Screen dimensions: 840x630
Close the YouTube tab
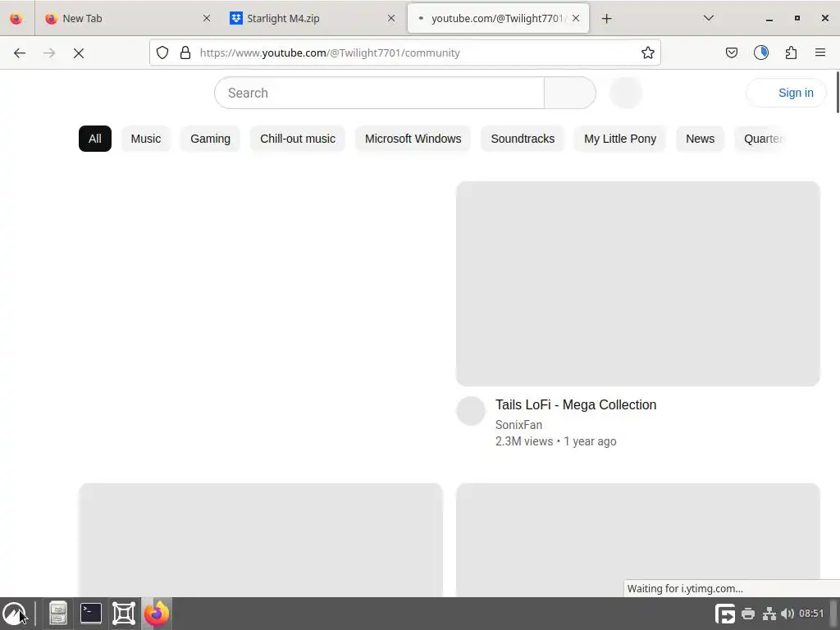[576, 18]
